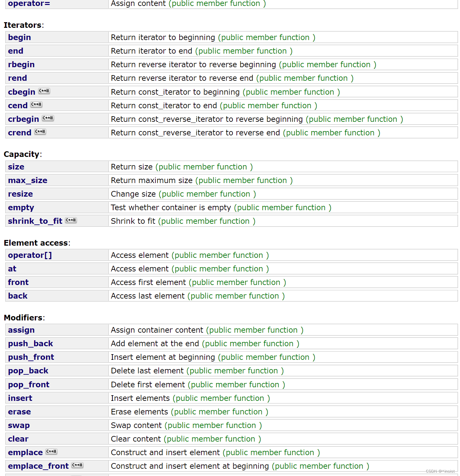Open the push_back function link
Image resolution: width=460 pixels, height=476 pixels.
tap(30, 344)
